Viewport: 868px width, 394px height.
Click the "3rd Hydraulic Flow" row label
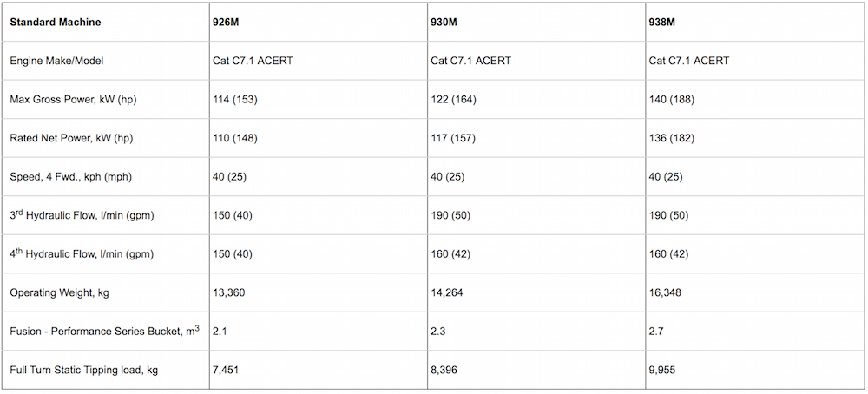pyautogui.click(x=81, y=214)
